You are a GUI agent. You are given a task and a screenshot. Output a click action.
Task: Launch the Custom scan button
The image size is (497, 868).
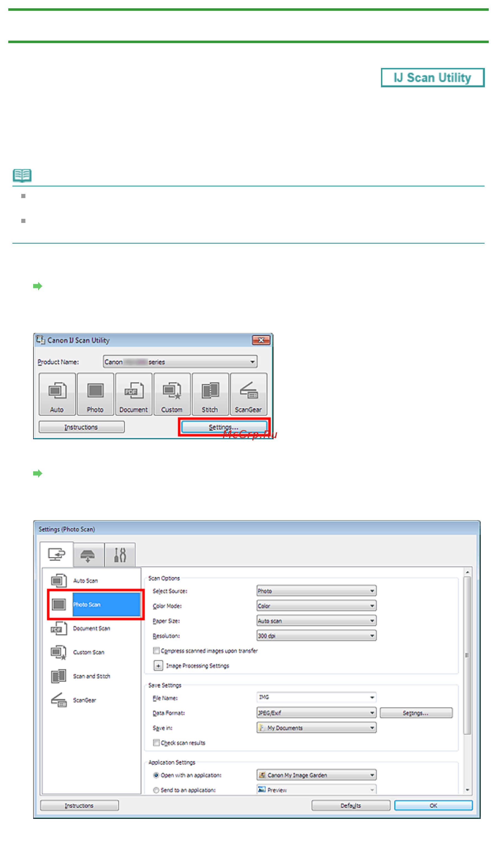[172, 394]
